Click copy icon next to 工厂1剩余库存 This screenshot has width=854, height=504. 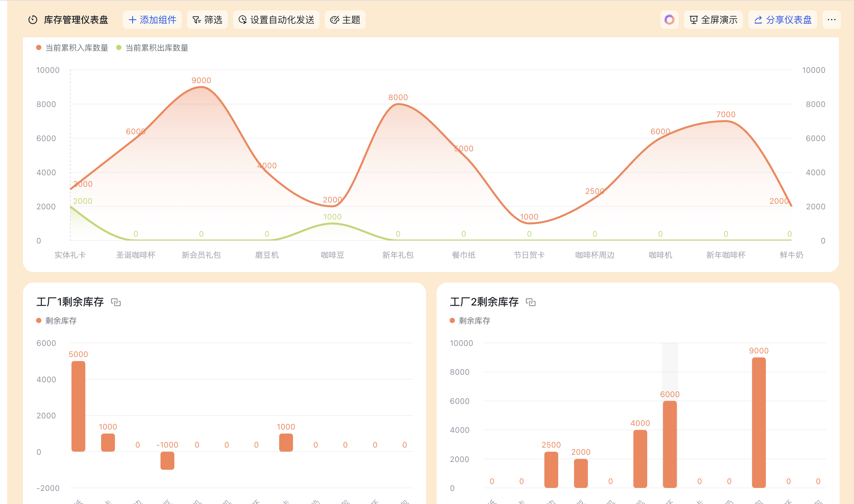click(x=116, y=302)
